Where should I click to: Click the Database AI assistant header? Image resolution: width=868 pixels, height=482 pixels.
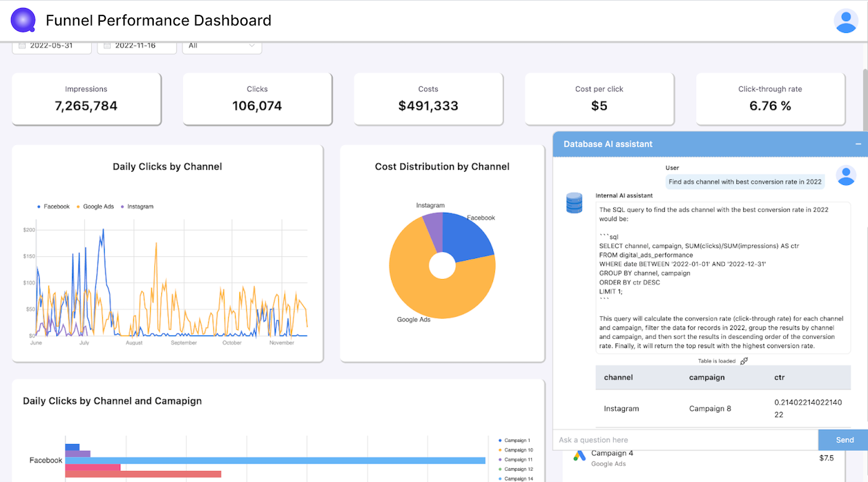(x=608, y=144)
